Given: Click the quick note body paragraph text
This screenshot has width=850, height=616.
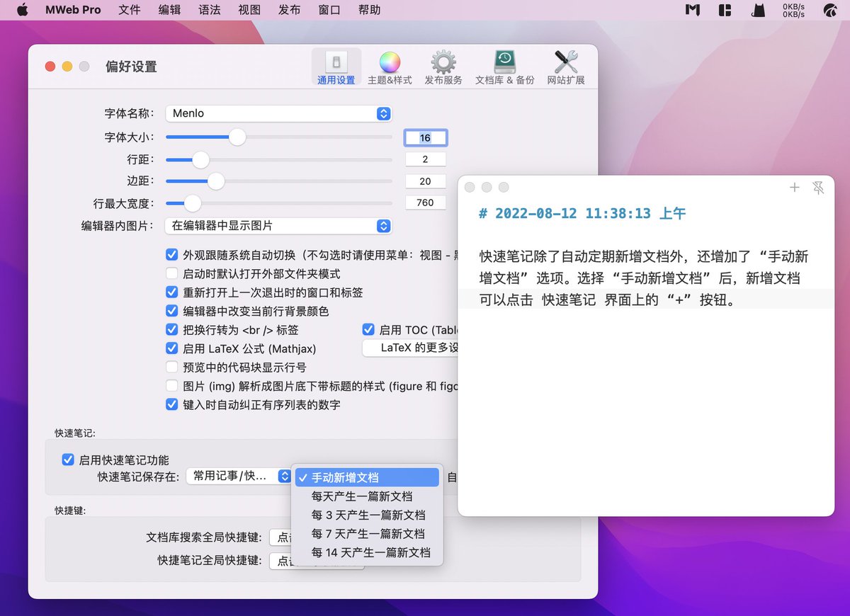Looking at the screenshot, I should [644, 278].
